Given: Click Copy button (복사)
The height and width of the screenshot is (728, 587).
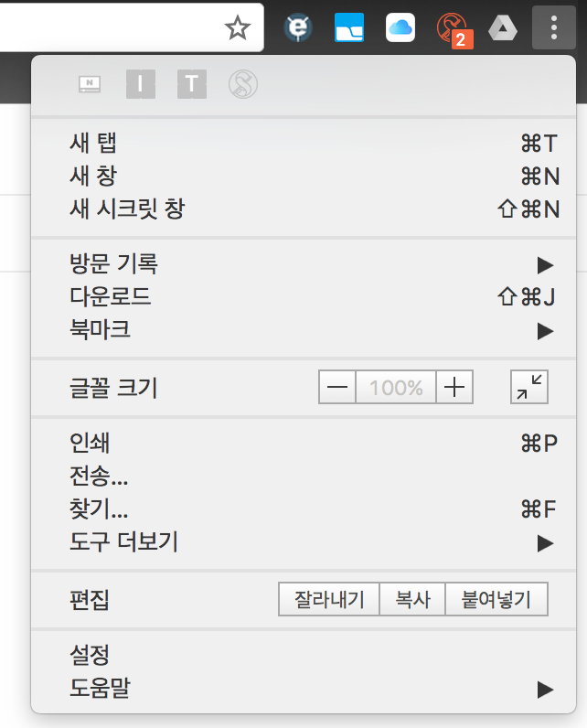Looking at the screenshot, I should [x=412, y=599].
